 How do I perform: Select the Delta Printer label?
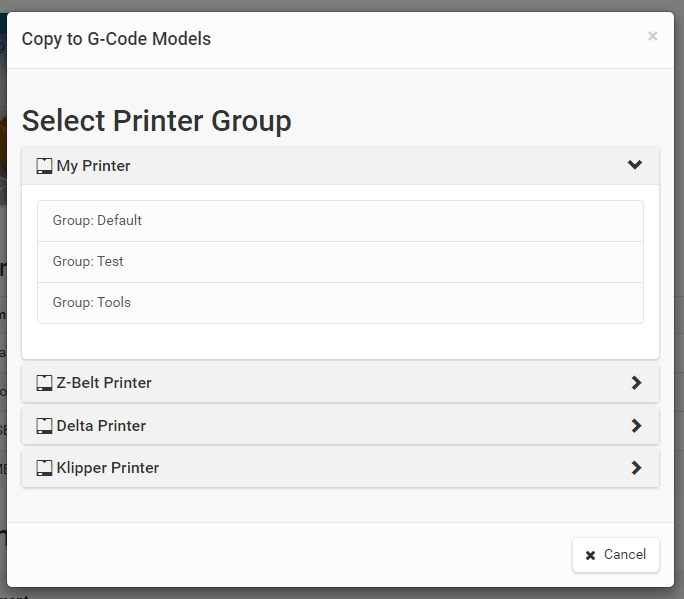101,426
